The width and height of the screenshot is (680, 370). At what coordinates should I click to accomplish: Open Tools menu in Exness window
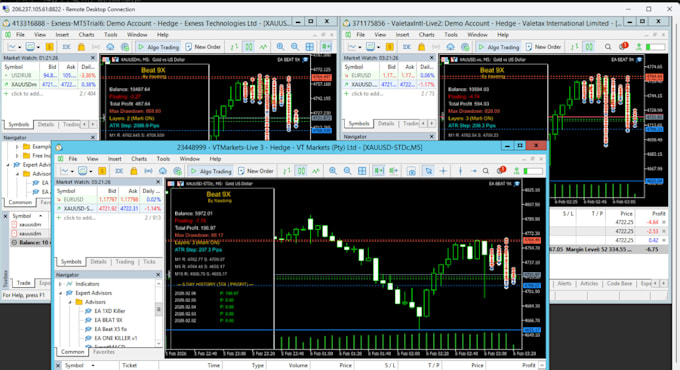tap(110, 35)
